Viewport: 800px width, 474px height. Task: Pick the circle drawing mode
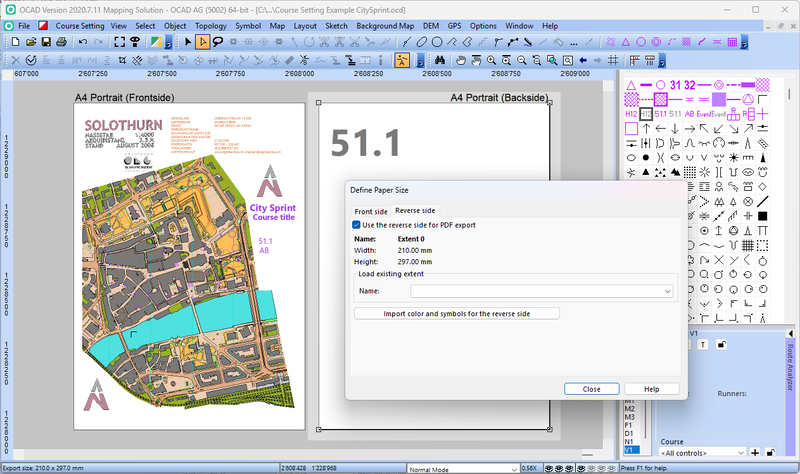click(437, 42)
